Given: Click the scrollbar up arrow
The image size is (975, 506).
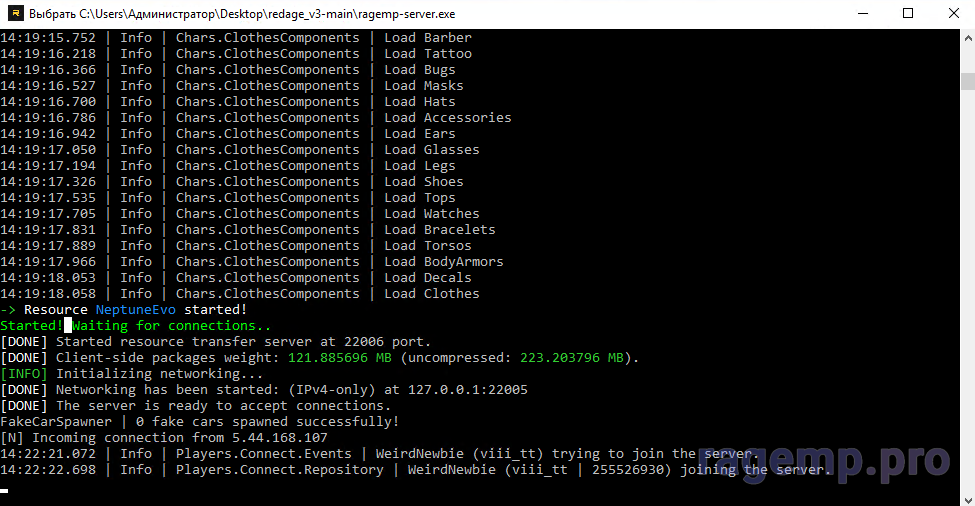Looking at the screenshot, I should 967,38.
